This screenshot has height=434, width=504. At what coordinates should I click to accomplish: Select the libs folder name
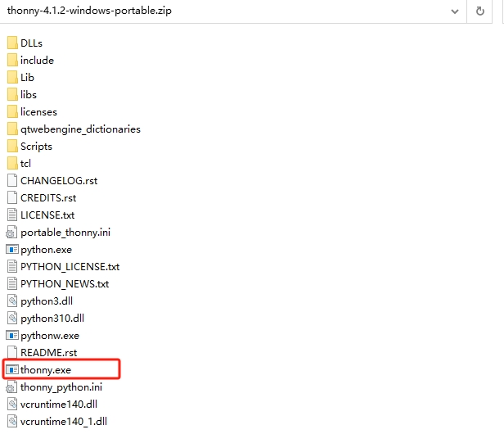[x=29, y=95]
